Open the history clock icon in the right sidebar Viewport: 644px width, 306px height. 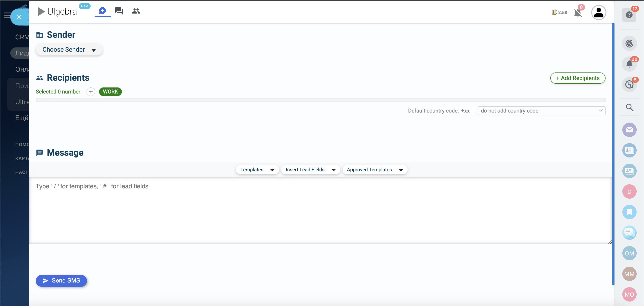tap(630, 43)
